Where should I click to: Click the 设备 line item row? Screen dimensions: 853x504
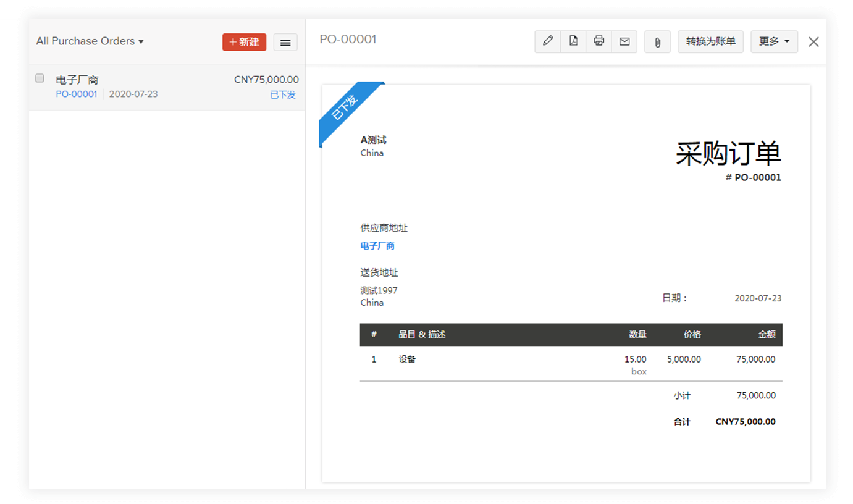tap(407, 359)
